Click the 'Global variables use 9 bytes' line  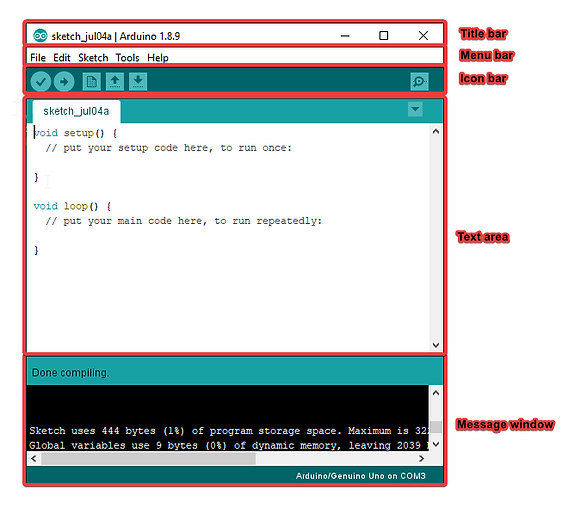pyautogui.click(x=229, y=446)
